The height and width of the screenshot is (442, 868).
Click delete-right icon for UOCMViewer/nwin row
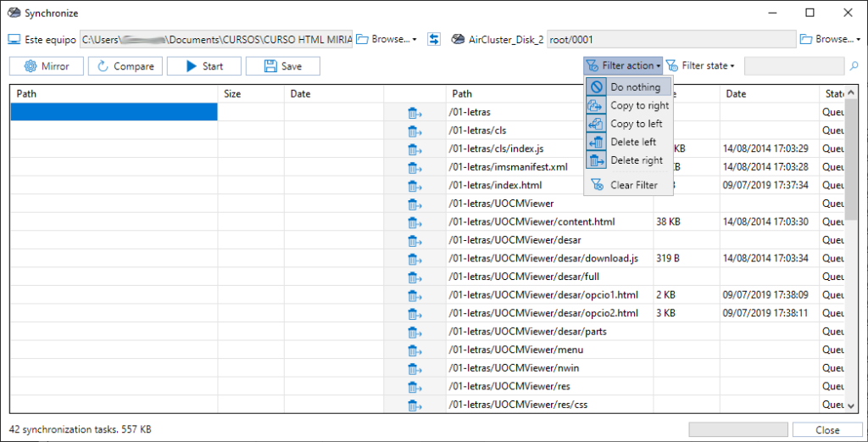415,369
